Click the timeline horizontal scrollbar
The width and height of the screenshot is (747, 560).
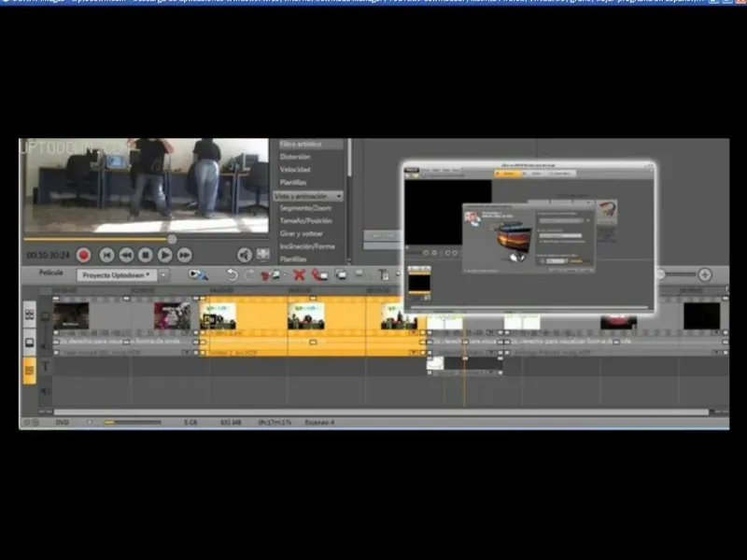click(381, 412)
